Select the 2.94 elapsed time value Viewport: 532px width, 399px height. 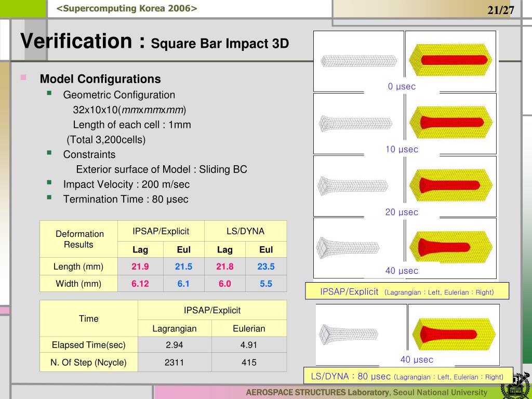[175, 345]
